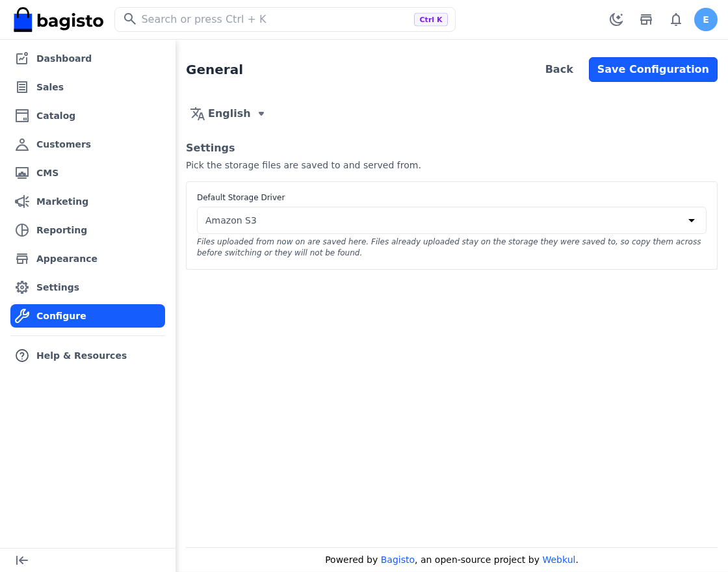
Task: Open Settings menu item
Action: click(88, 287)
